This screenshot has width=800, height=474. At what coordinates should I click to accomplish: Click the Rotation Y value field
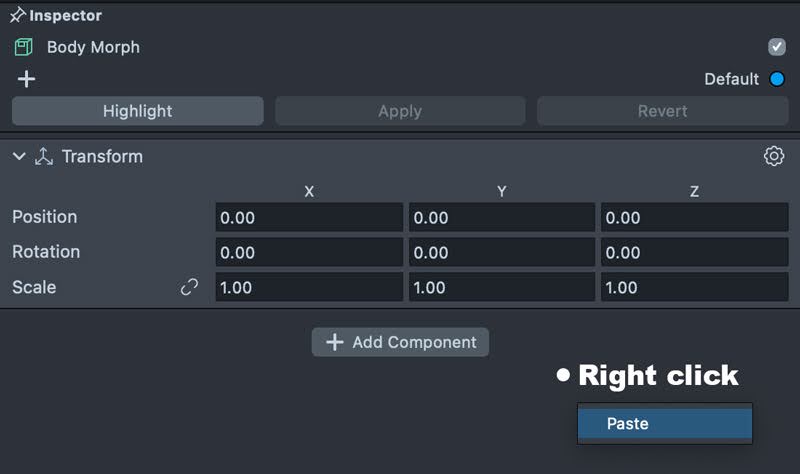tap(501, 252)
